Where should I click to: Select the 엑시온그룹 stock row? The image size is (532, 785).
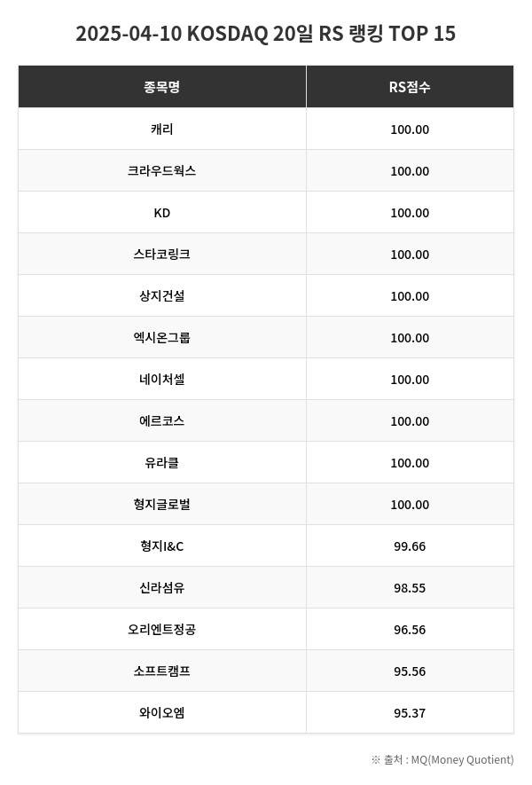161,338
